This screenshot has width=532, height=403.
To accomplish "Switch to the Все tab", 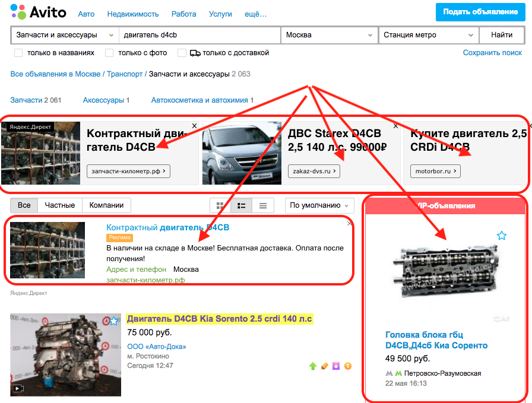I will pyautogui.click(x=24, y=205).
